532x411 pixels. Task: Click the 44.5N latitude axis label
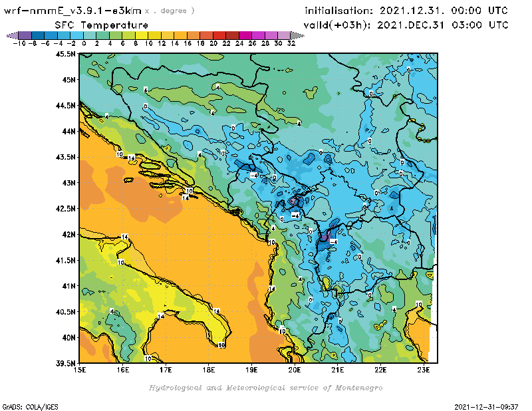(x=65, y=106)
